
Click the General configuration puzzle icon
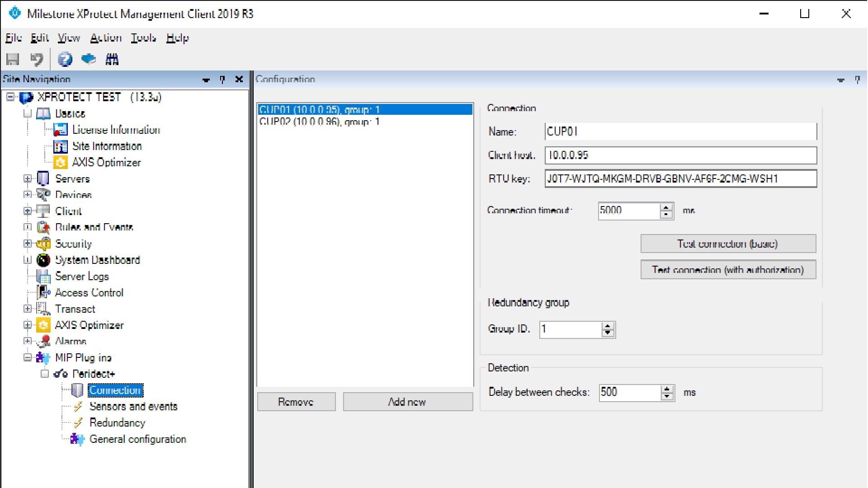[78, 439]
